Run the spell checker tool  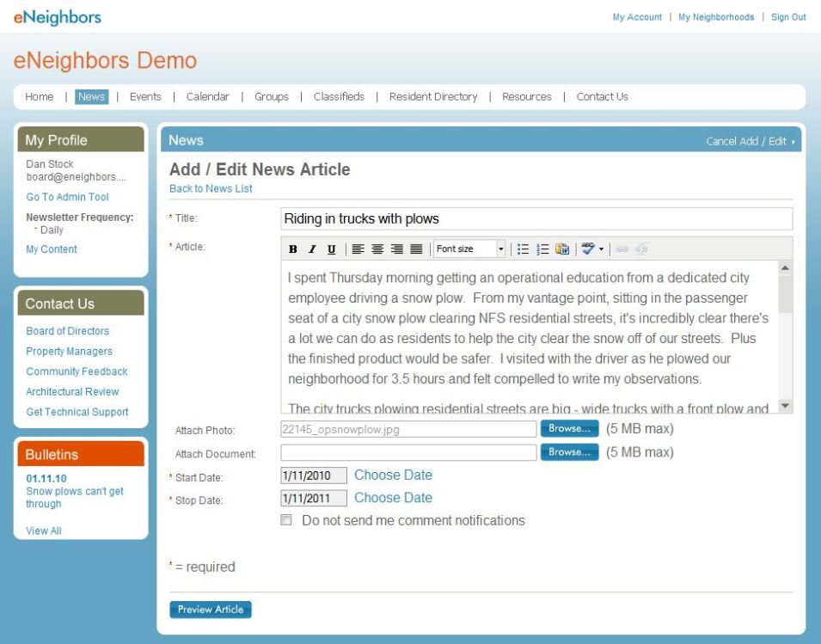click(x=588, y=249)
